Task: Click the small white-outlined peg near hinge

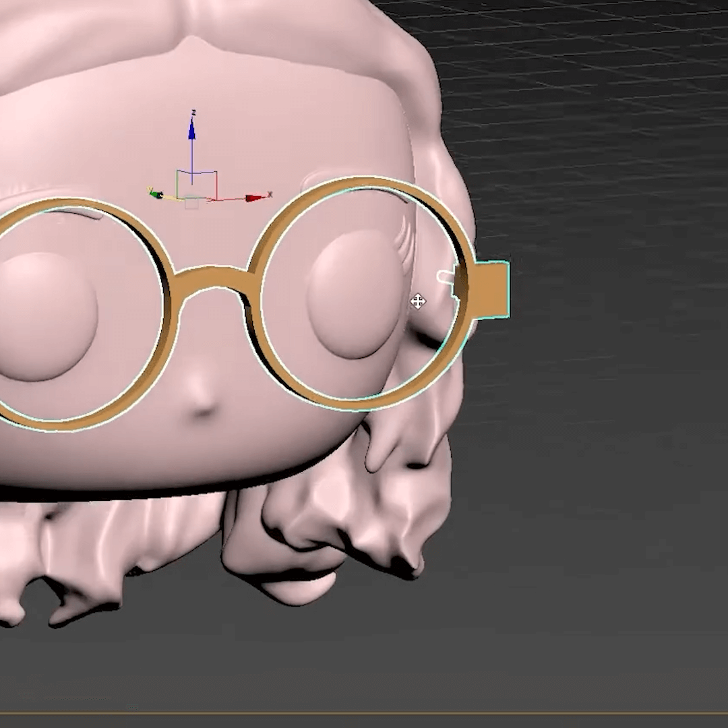Action: click(x=446, y=277)
